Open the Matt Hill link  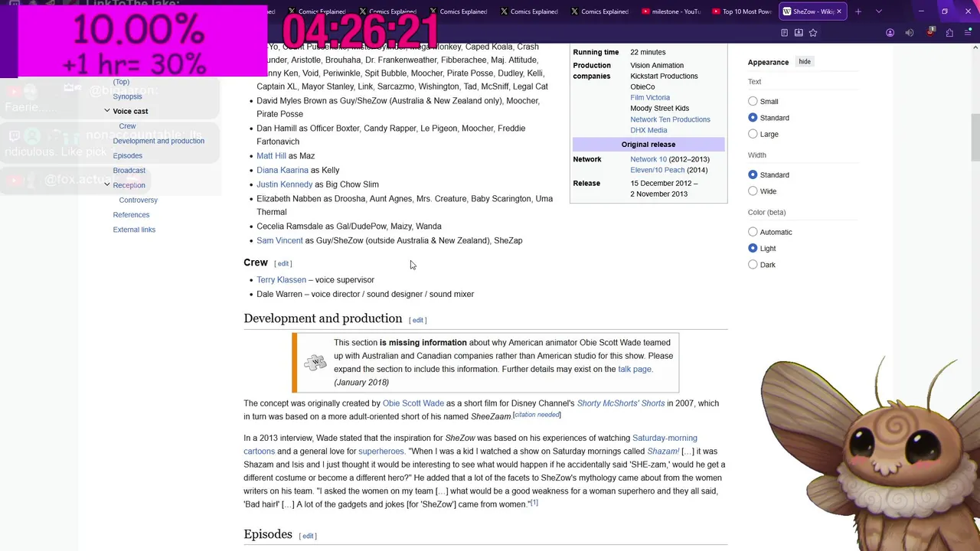pos(271,156)
